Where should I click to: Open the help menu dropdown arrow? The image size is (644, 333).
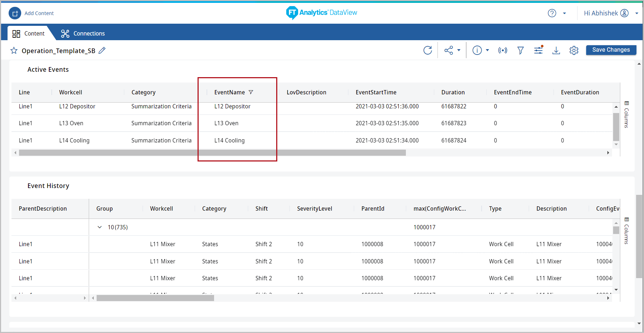pyautogui.click(x=564, y=13)
